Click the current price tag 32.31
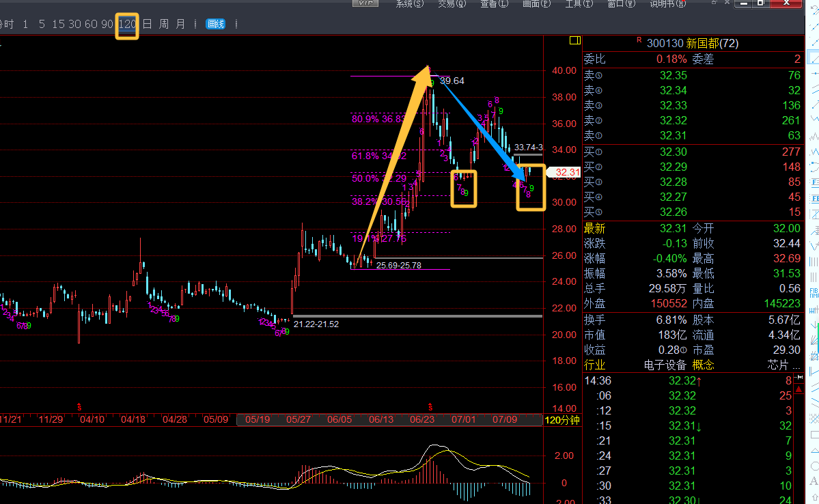 tap(564, 172)
